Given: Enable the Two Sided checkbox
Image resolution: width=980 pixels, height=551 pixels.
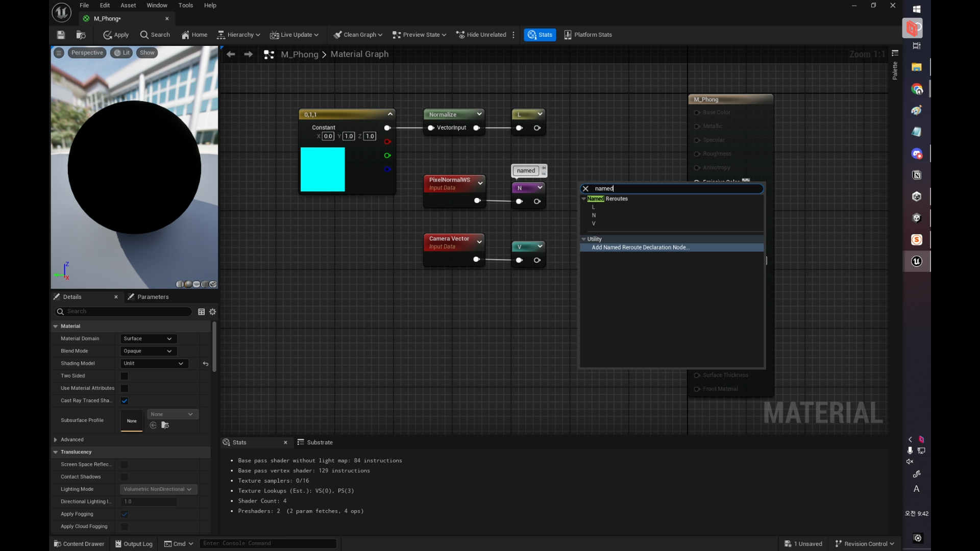Looking at the screenshot, I should coord(125,376).
